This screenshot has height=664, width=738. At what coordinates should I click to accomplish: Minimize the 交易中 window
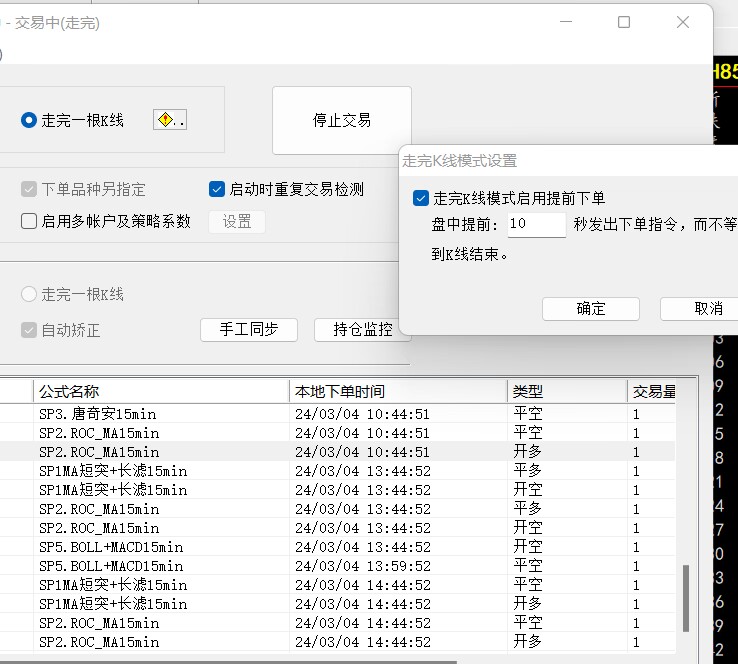pos(566,22)
